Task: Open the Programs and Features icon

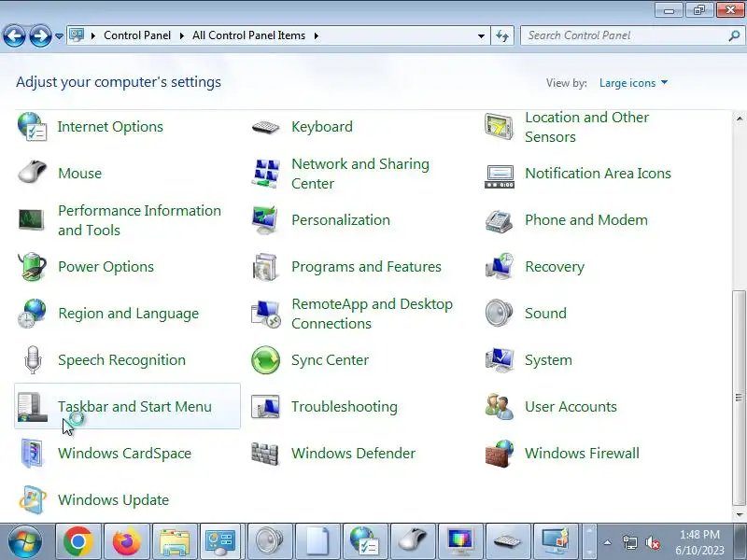Action: coord(265,267)
